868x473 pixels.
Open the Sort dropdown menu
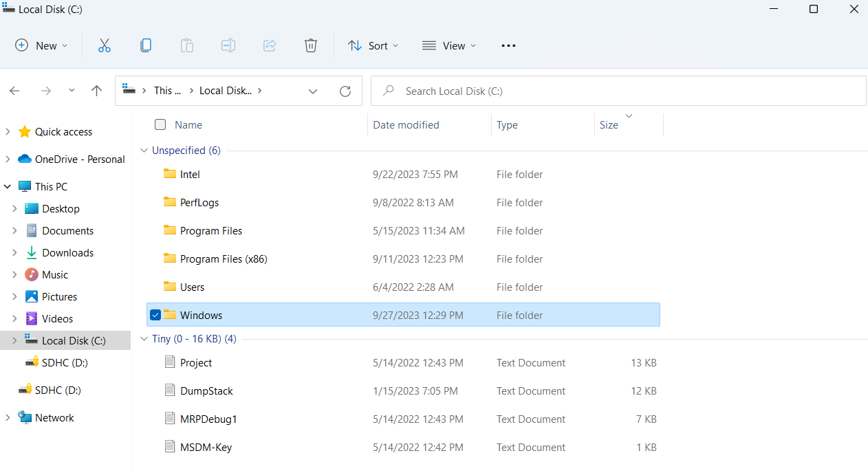(373, 45)
